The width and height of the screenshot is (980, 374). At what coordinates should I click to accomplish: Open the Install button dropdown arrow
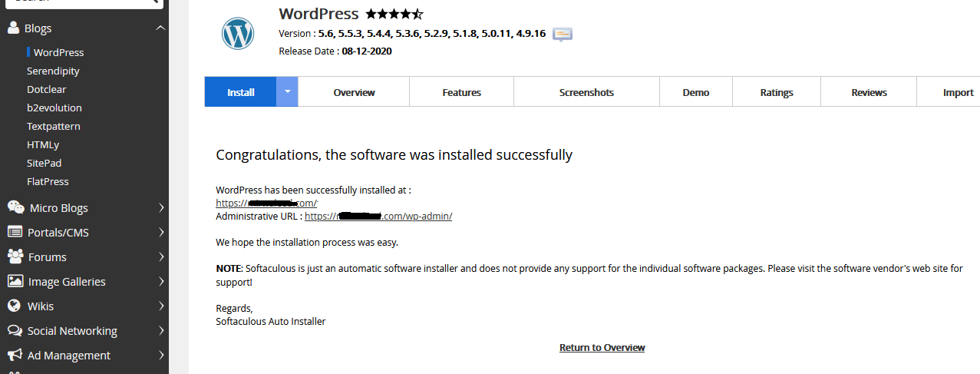tap(287, 91)
